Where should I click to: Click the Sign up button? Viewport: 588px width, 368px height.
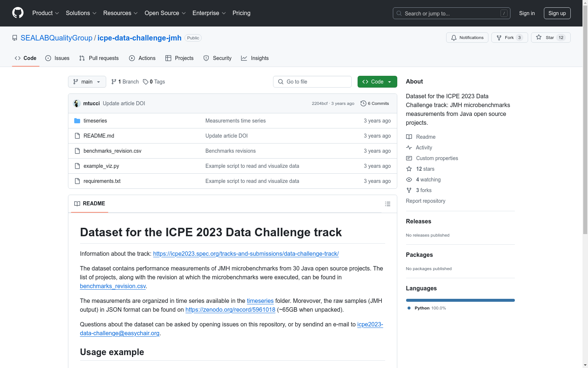(x=557, y=13)
